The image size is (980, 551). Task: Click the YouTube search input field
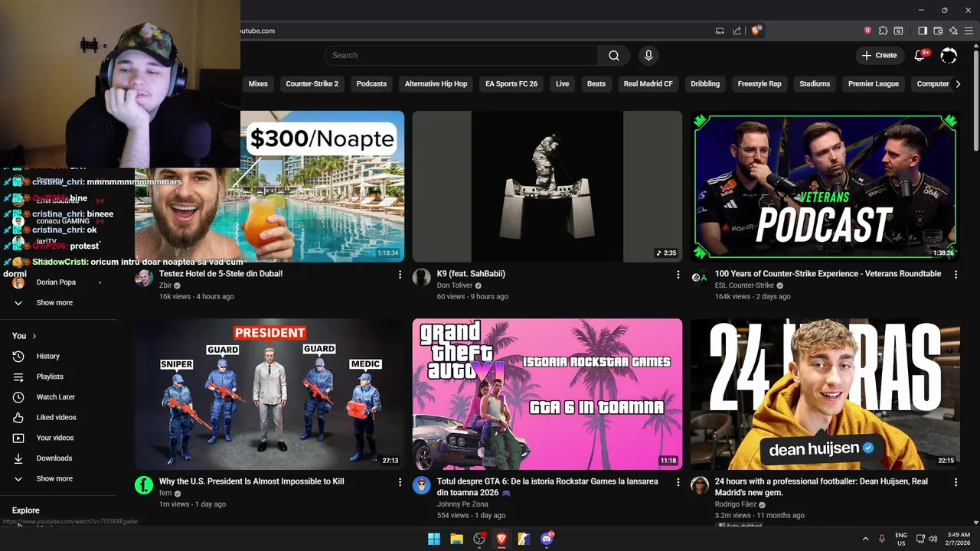pyautogui.click(x=462, y=55)
